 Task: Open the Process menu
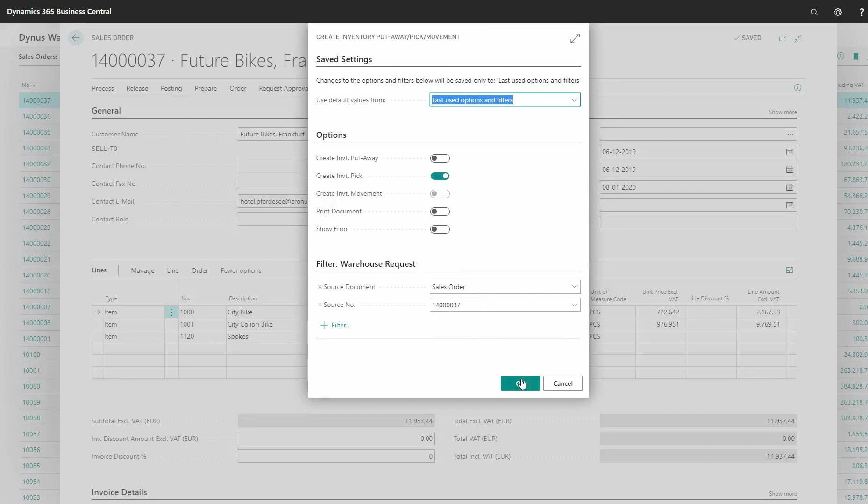(x=103, y=88)
